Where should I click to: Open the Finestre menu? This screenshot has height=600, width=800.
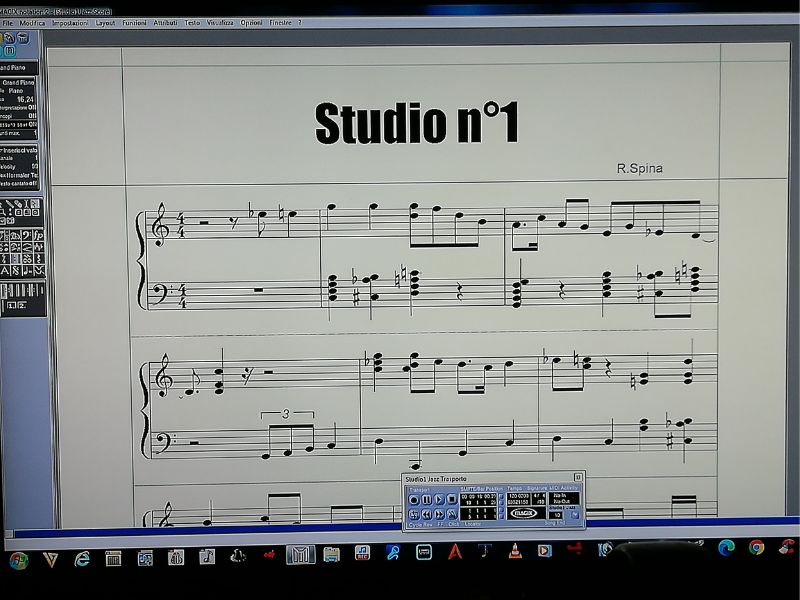(x=281, y=22)
